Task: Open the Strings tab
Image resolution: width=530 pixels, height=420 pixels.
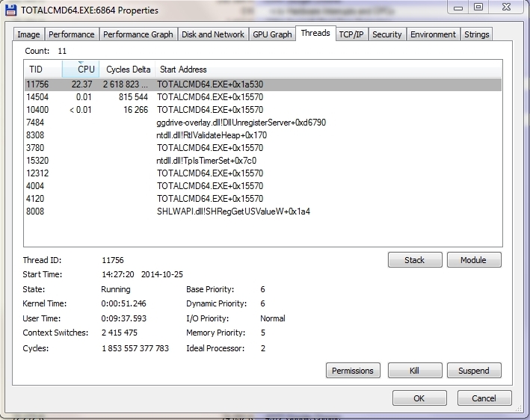Action: tap(477, 34)
